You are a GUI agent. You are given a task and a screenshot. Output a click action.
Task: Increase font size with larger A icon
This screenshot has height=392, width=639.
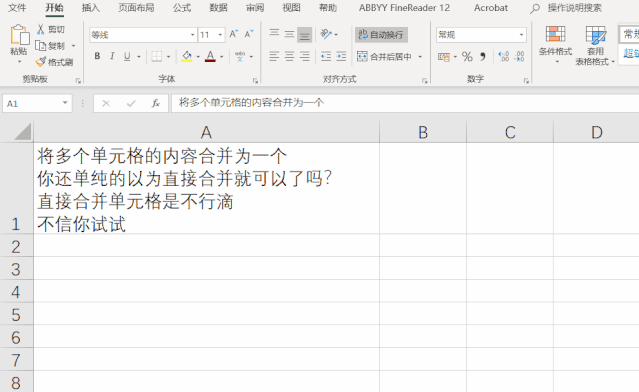tap(234, 34)
